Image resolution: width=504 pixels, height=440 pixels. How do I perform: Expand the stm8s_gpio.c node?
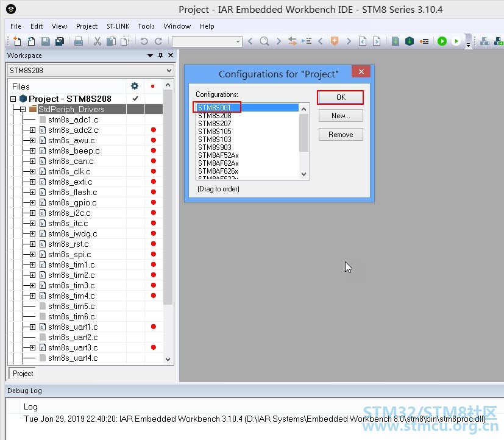click(x=32, y=202)
